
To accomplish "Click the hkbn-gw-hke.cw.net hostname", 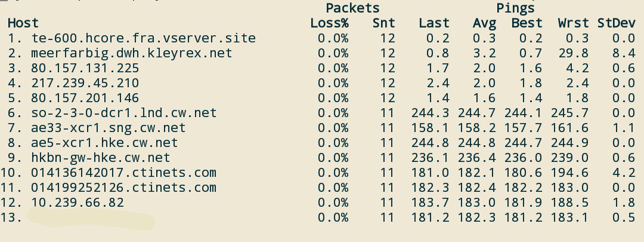I will [101, 158].
